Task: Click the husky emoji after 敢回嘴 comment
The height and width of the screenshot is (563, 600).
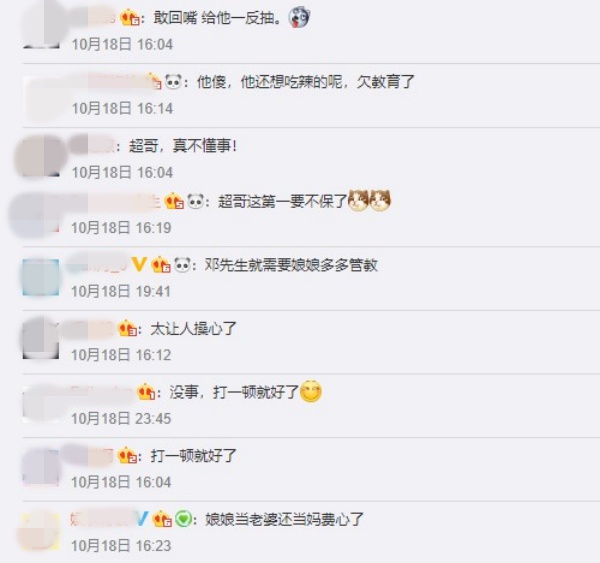Action: coord(299,18)
